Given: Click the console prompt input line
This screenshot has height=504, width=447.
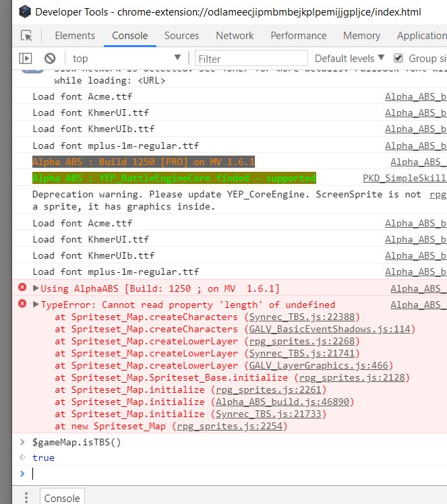Looking at the screenshot, I should click(x=238, y=474).
